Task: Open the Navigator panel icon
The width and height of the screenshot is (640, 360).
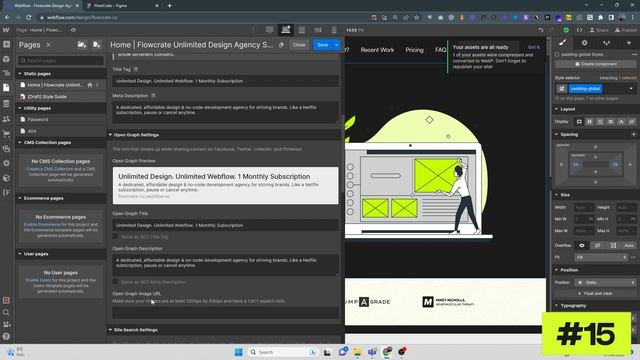Action: 6,73
